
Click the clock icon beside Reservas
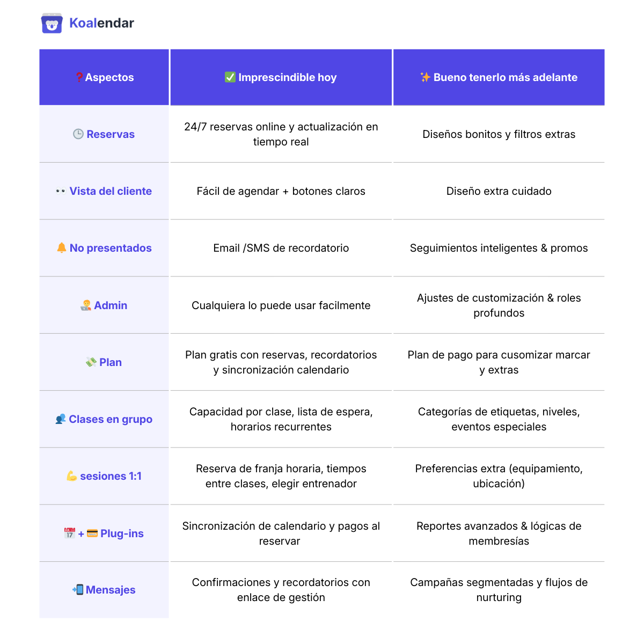(78, 134)
